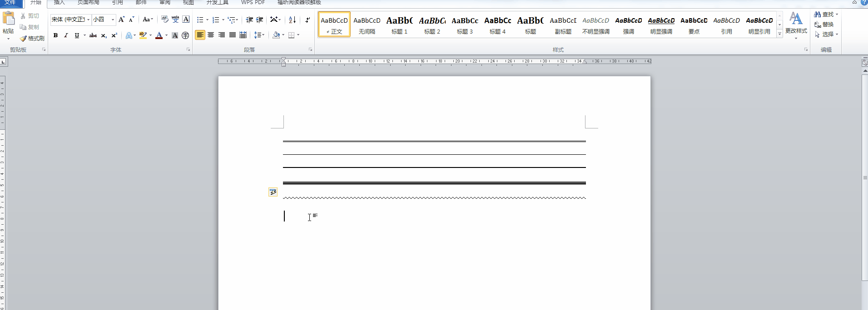Click the A-Z sort icon
868x310 pixels.
pyautogui.click(x=292, y=20)
